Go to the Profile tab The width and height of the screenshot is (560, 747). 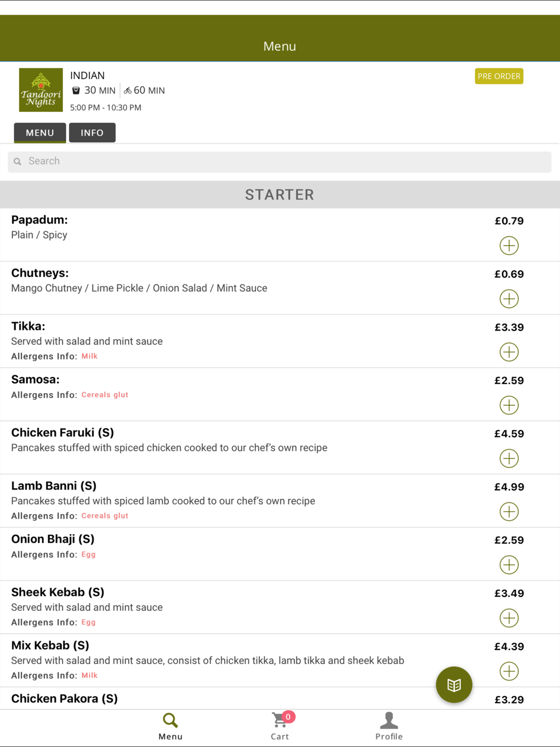pyautogui.click(x=389, y=726)
